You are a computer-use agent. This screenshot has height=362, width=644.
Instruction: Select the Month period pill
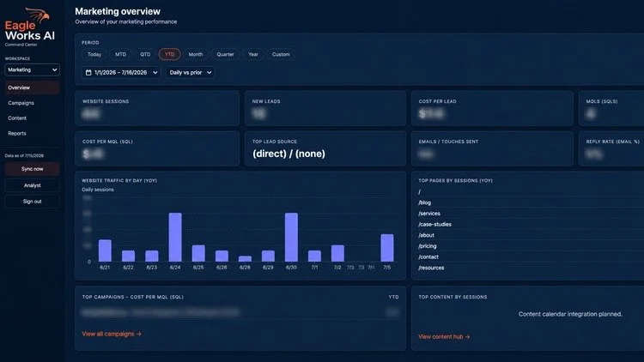tap(196, 54)
